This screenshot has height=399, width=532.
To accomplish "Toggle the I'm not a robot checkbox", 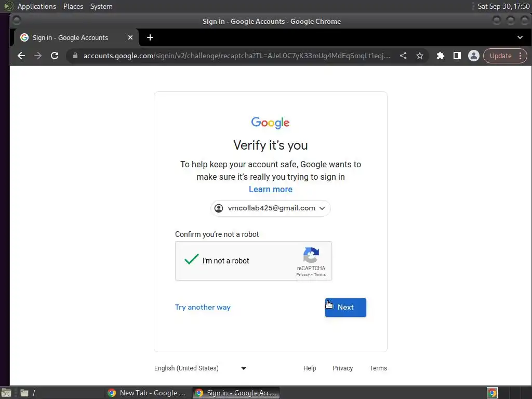I will click(191, 260).
